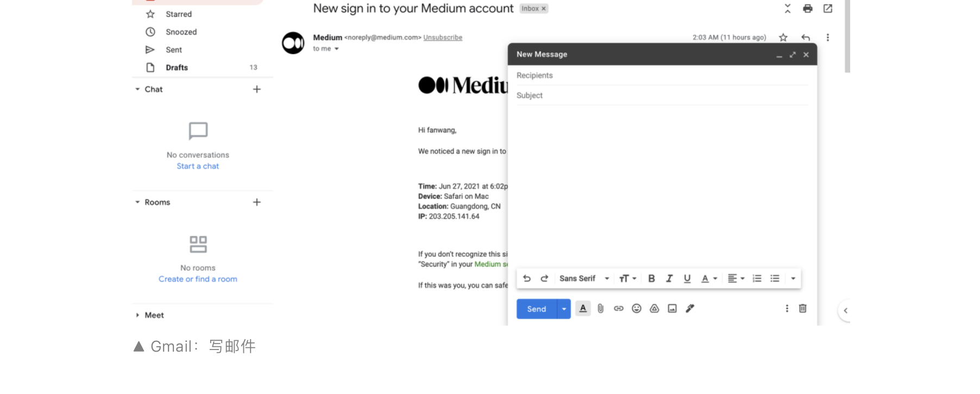Print the Medium email
This screenshot has width=980, height=394.
808,8
